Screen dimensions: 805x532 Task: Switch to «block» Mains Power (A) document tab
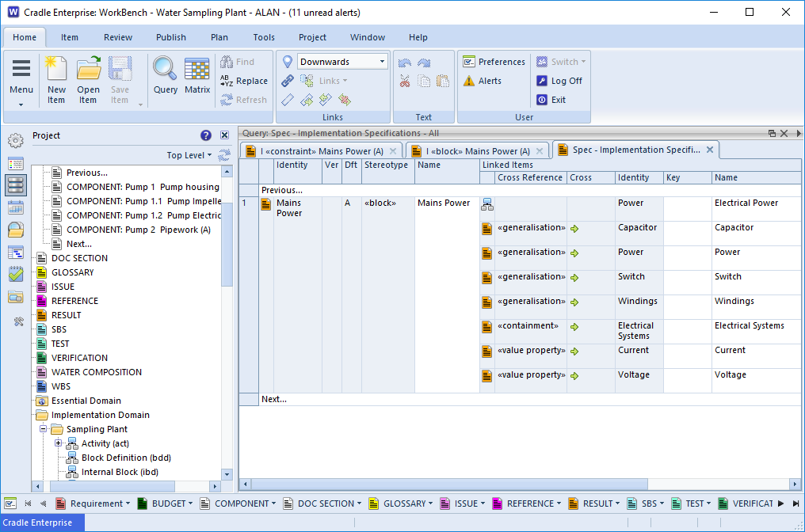(x=478, y=151)
